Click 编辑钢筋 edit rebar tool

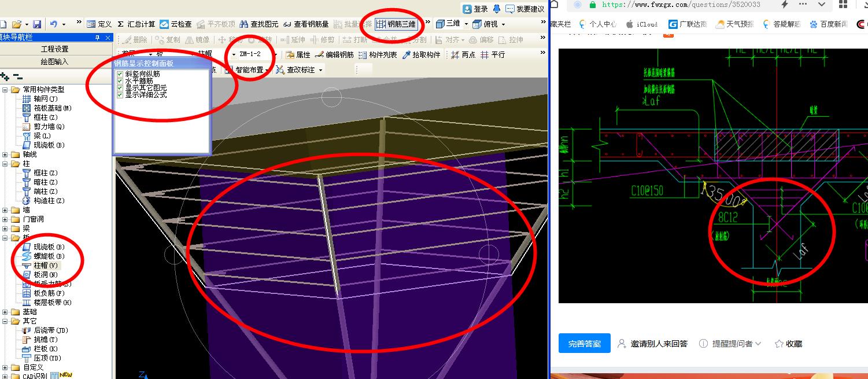pyautogui.click(x=334, y=55)
